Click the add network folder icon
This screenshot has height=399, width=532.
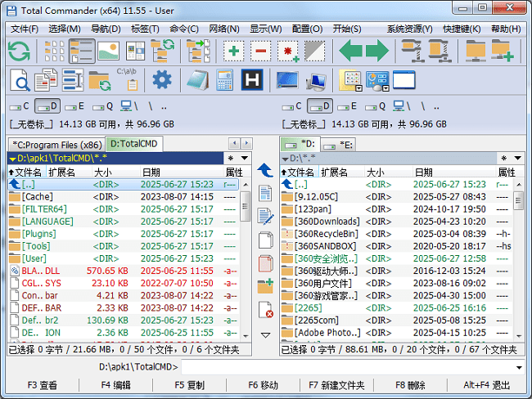503,51
